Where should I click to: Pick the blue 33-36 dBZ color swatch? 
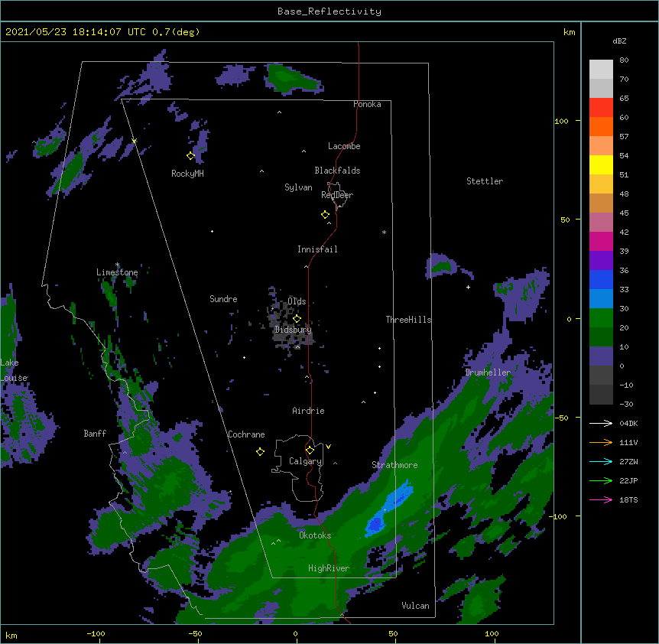pyautogui.click(x=601, y=279)
